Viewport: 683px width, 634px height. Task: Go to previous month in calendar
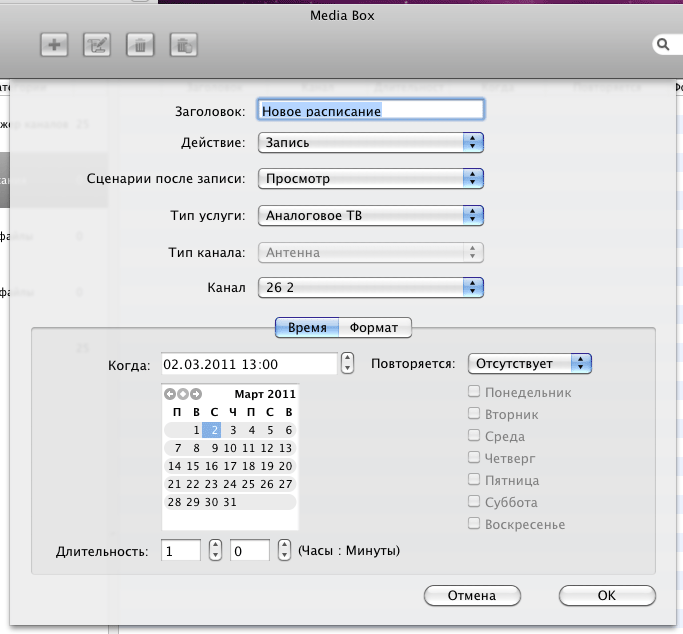(x=170, y=394)
